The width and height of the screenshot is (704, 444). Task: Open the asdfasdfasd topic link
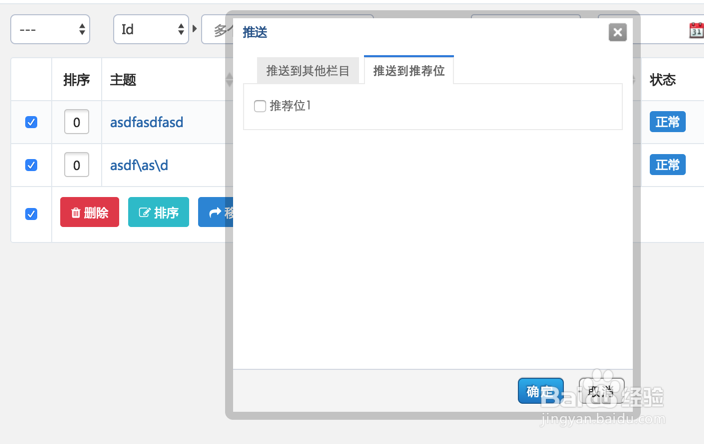point(147,122)
